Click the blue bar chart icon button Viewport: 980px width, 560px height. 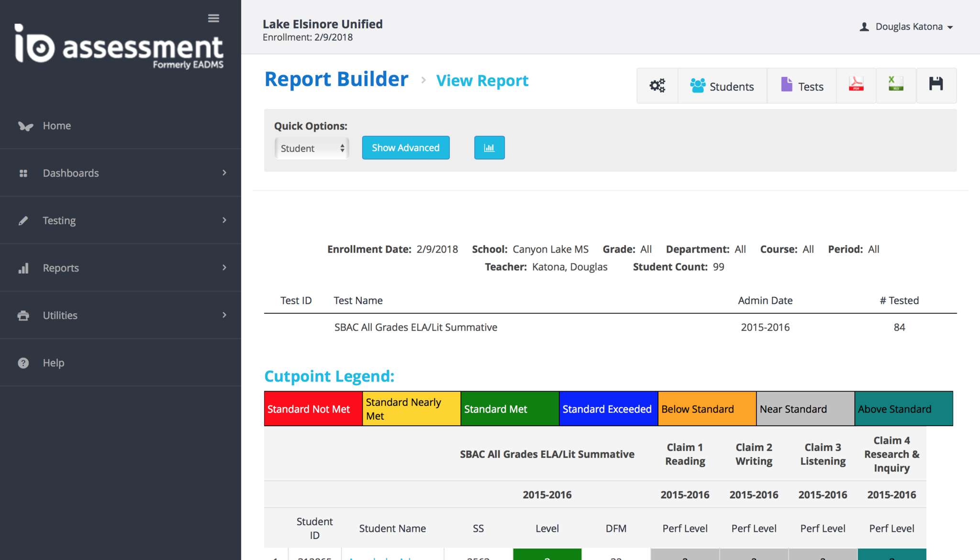point(489,148)
